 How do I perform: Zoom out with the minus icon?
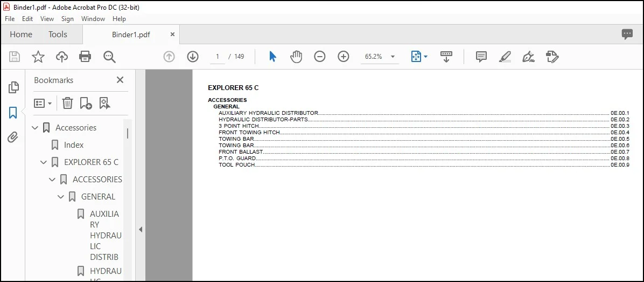tap(319, 57)
